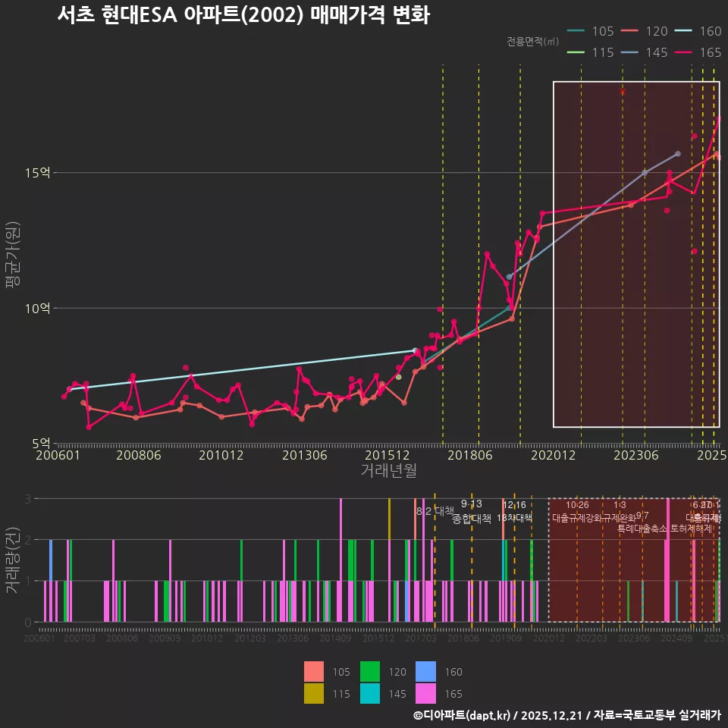The width and height of the screenshot is (728, 728).
Task: Click the 9.13 종합대책 policy annotation
Action: click(x=472, y=512)
